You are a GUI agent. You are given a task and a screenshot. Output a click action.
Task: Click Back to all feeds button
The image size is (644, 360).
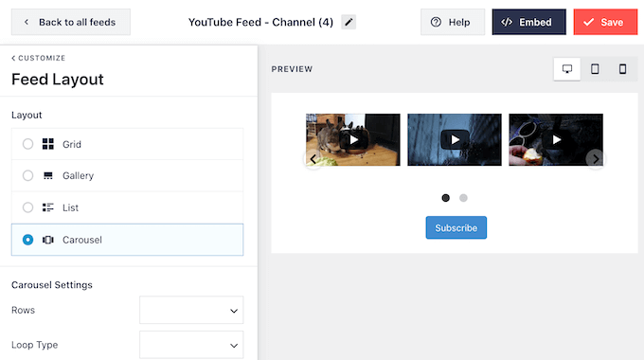point(71,22)
